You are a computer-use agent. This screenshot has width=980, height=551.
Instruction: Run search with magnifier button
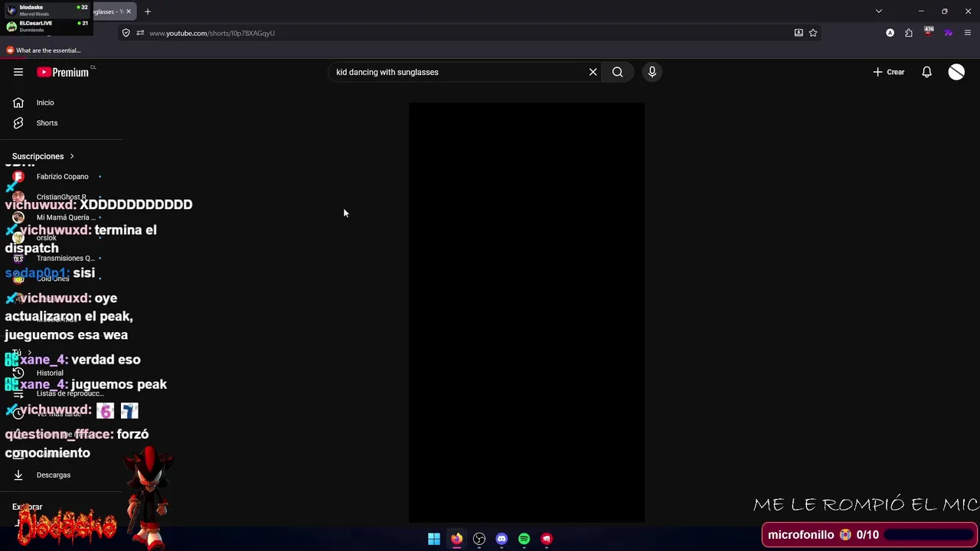click(x=617, y=72)
